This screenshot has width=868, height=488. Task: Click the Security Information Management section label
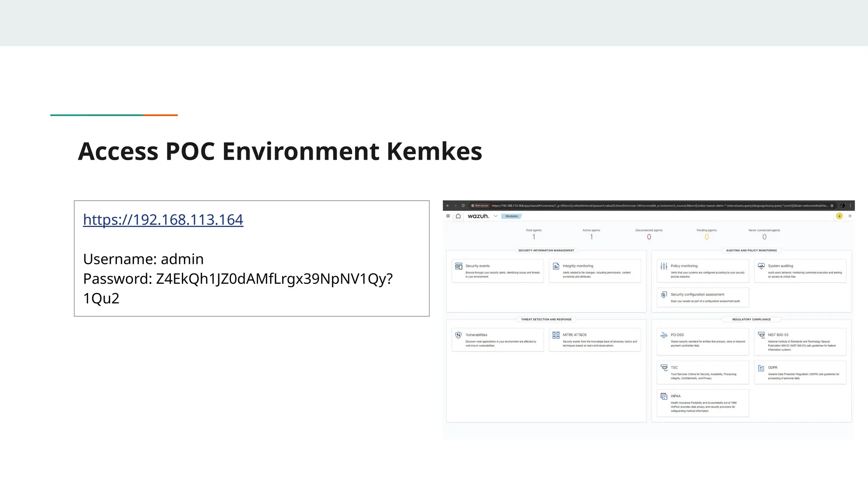pyautogui.click(x=546, y=250)
